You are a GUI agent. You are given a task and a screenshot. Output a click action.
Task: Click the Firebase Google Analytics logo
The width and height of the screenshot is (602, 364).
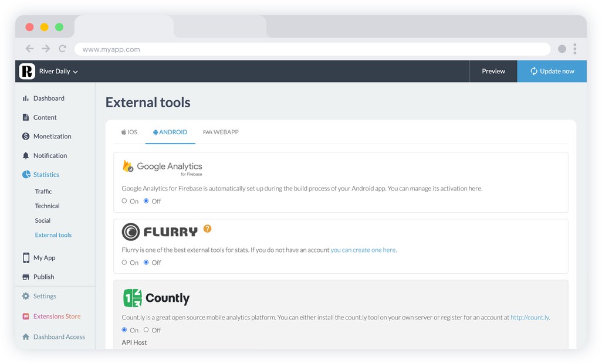point(162,168)
